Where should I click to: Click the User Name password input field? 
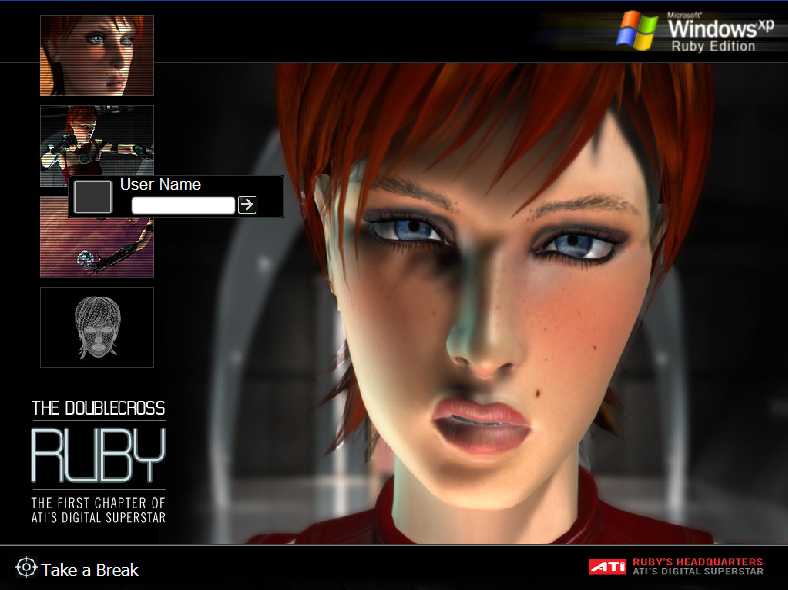[183, 205]
